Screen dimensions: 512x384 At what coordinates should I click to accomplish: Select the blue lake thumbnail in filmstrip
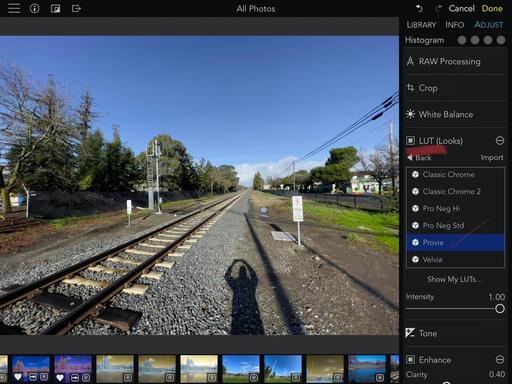pyautogui.click(x=367, y=368)
